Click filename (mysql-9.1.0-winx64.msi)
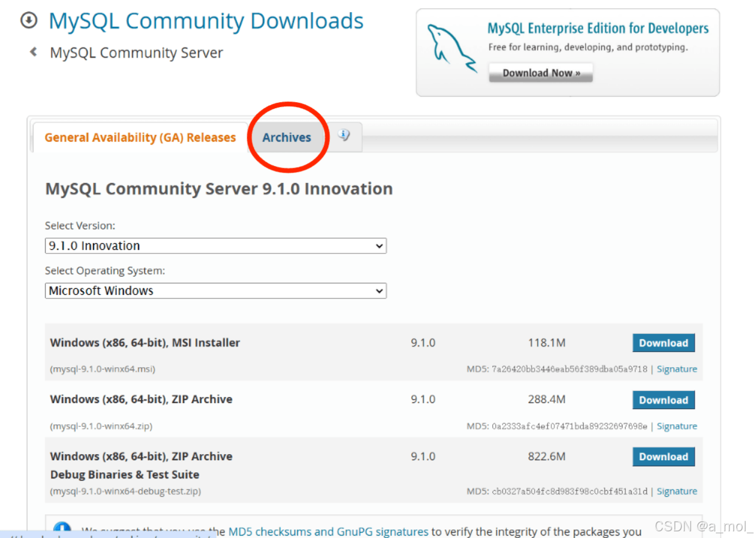 (x=103, y=369)
